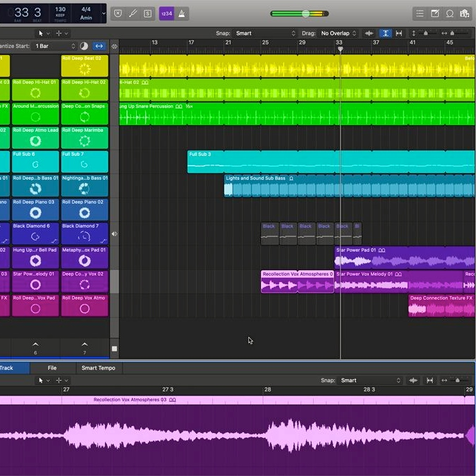Open the tracks area Snap Smart dropdown
This screenshot has width=476, height=476.
(264, 33)
